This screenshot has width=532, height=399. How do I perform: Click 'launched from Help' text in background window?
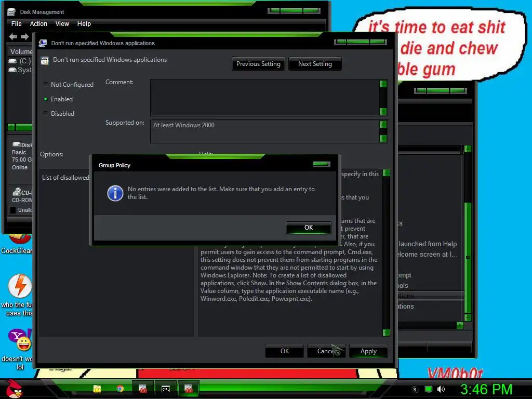428,244
